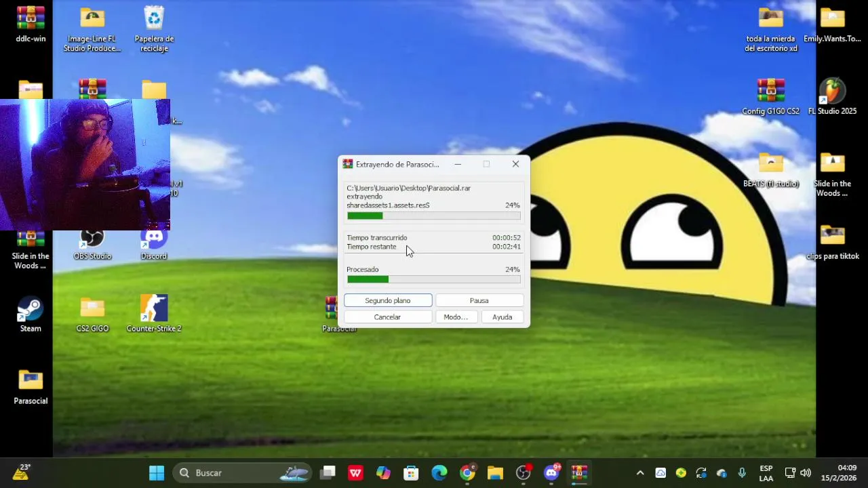868x488 pixels.
Task: Click the sharedassets1.assets.resS file name text
Action: click(x=388, y=205)
